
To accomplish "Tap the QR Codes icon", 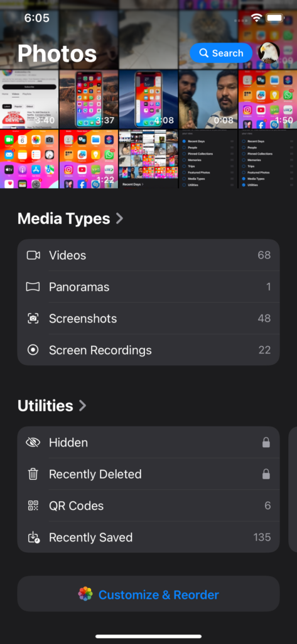I will [33, 506].
